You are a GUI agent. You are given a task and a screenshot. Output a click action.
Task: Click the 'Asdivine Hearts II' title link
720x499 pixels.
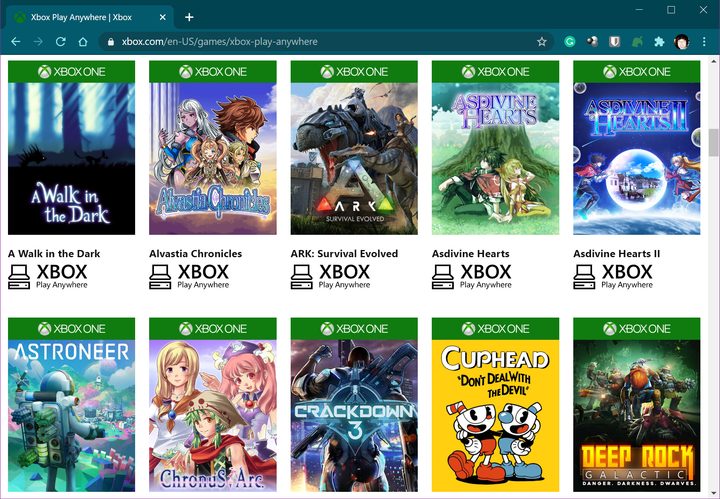click(617, 253)
